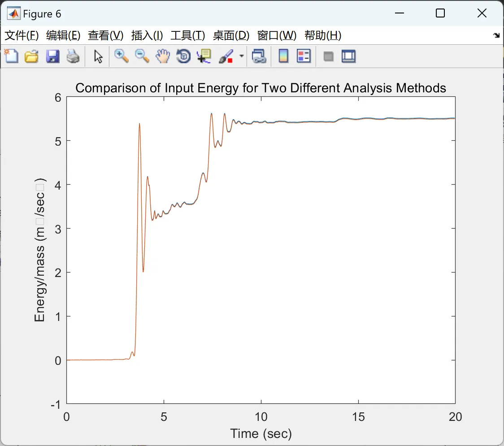Open the 窗口(W) menu
The image size is (504, 446).
point(277,35)
